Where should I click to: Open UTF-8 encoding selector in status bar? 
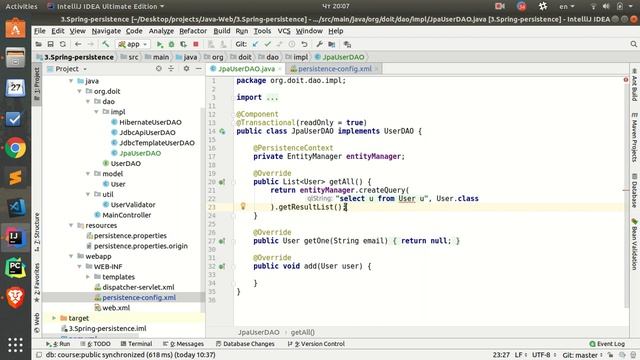[x=544, y=355]
